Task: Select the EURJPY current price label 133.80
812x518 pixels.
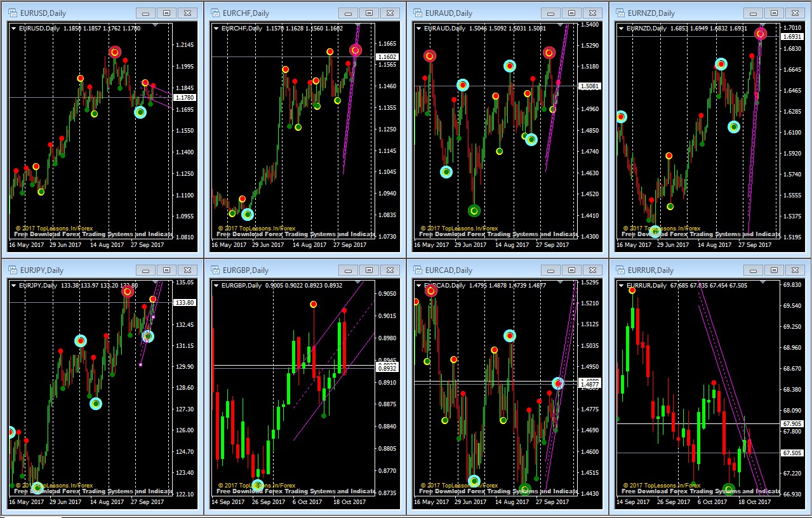Action: pyautogui.click(x=184, y=303)
